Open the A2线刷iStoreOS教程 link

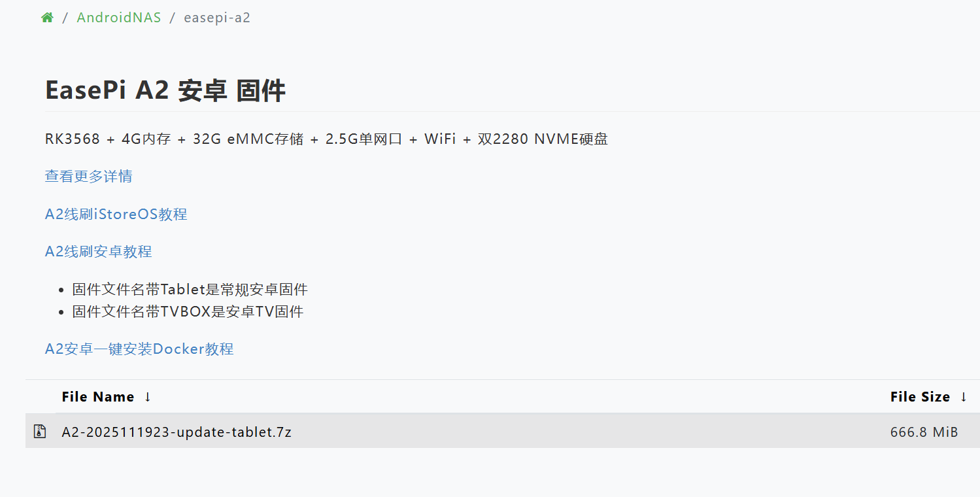[x=116, y=214]
